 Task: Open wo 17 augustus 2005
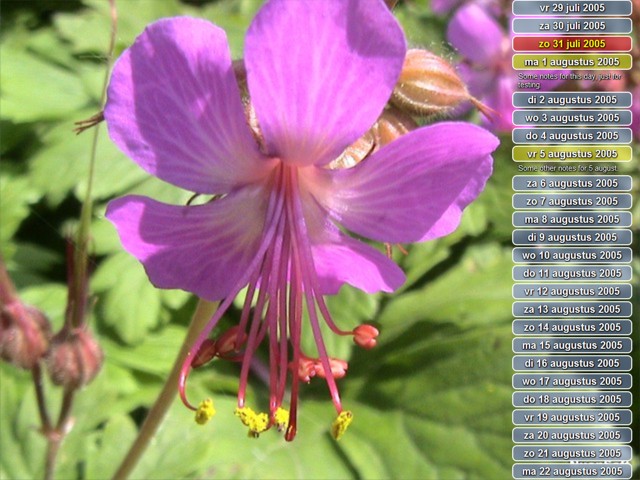pos(572,381)
